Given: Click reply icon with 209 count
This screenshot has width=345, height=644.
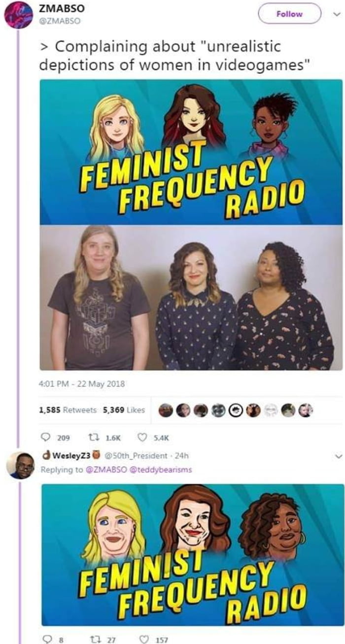Looking at the screenshot, I should [x=44, y=437].
